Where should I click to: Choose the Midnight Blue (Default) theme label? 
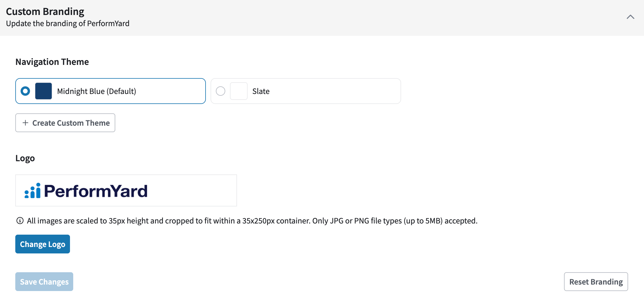point(97,91)
